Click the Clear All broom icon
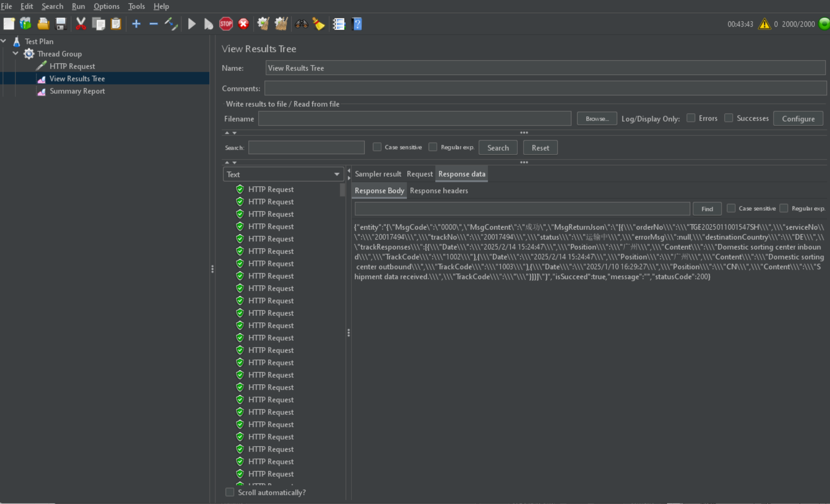This screenshot has width=830, height=504. [x=281, y=24]
